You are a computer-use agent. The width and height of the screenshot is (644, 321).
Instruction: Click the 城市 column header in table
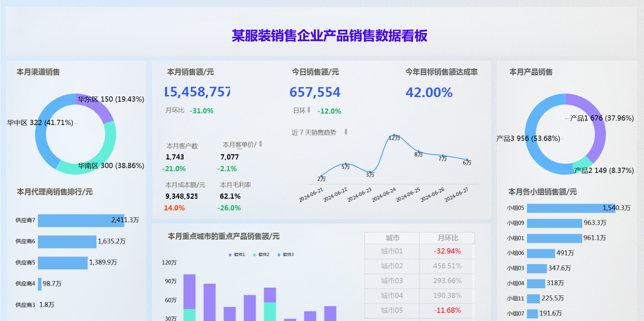[392, 238]
